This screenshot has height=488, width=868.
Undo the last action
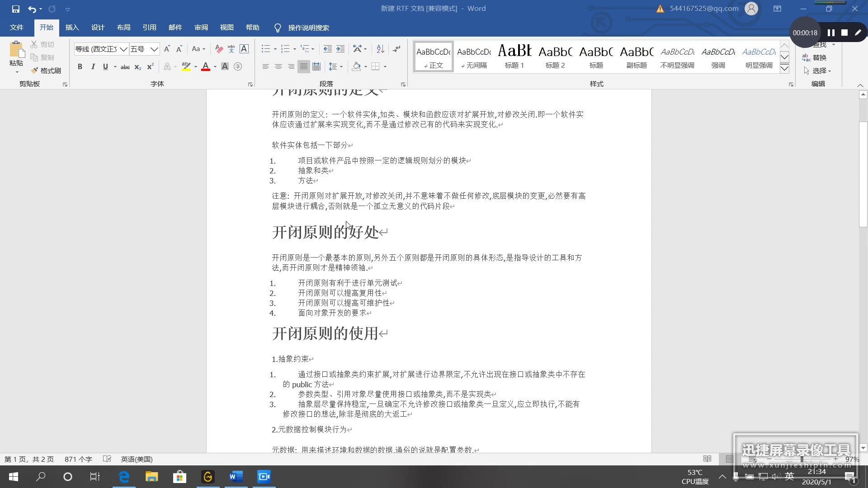pyautogui.click(x=32, y=9)
